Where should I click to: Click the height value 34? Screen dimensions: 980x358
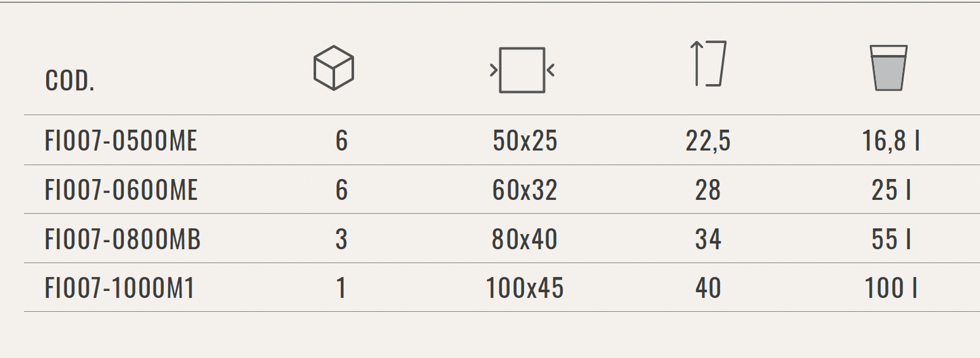coord(708,239)
